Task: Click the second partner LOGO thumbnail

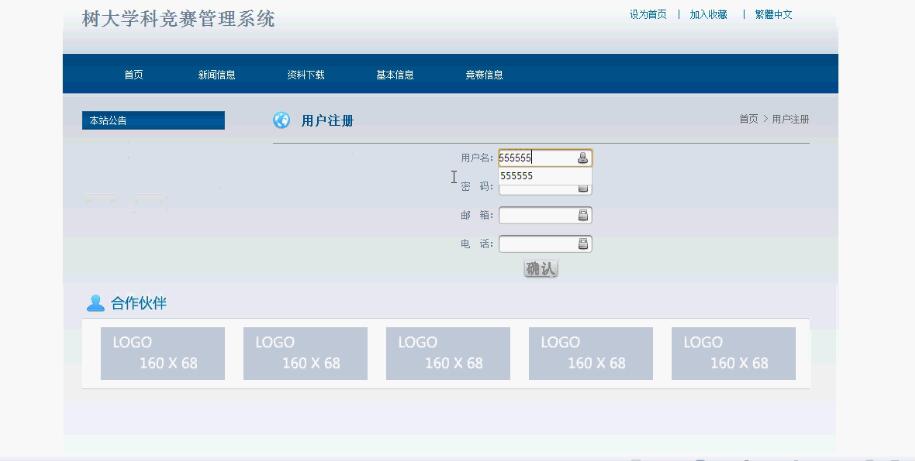Action: point(305,353)
